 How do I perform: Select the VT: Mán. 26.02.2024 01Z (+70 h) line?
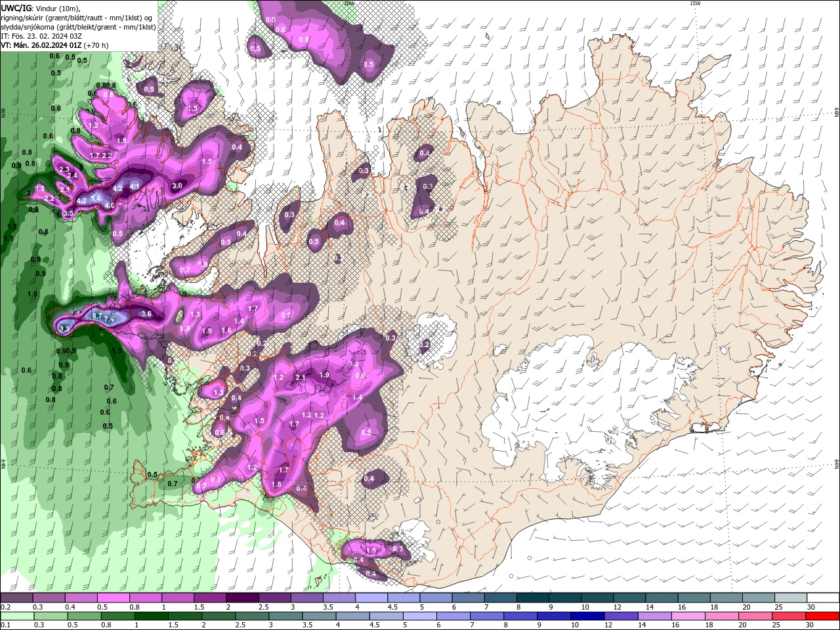coord(54,45)
